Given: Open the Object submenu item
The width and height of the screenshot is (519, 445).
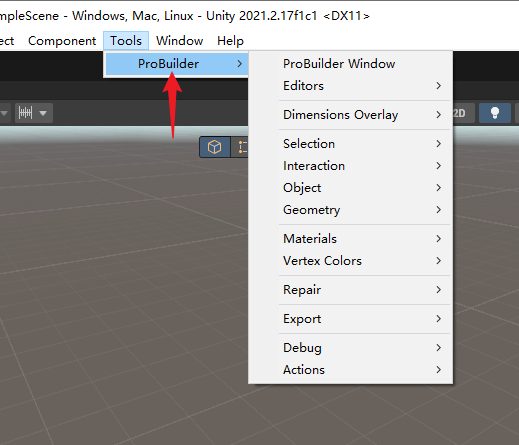Looking at the screenshot, I should 350,188.
